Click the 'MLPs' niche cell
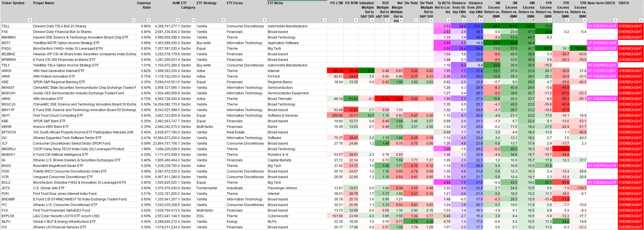 pyautogui.click(x=297, y=222)
